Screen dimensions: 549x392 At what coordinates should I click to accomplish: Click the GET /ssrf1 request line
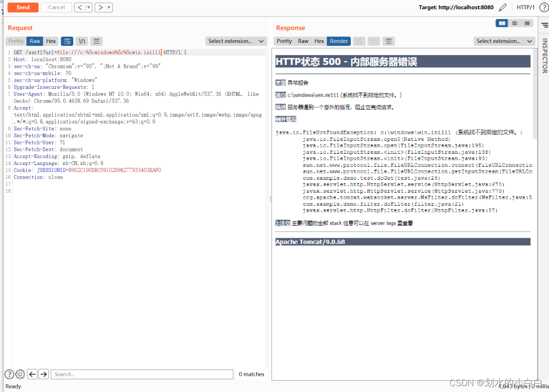click(x=100, y=52)
